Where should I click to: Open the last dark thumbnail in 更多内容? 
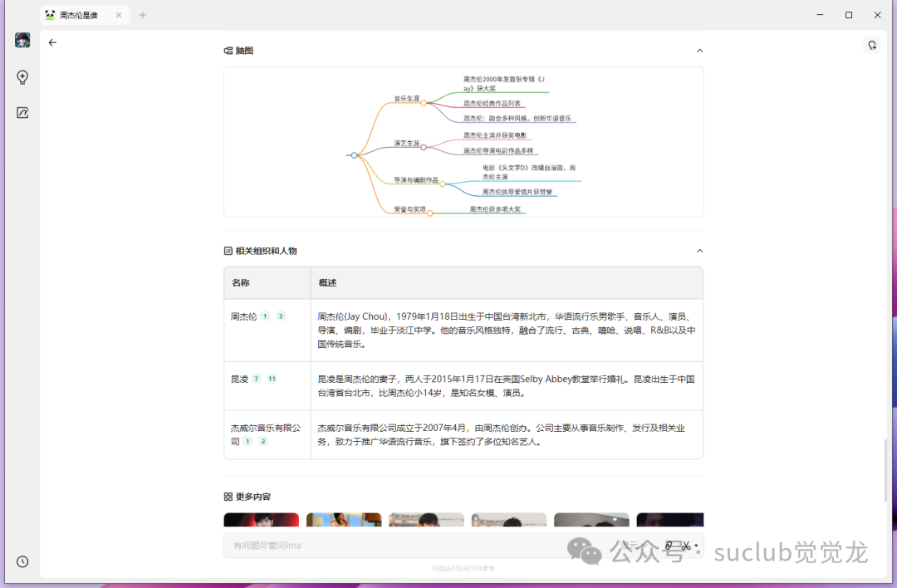click(x=670, y=519)
